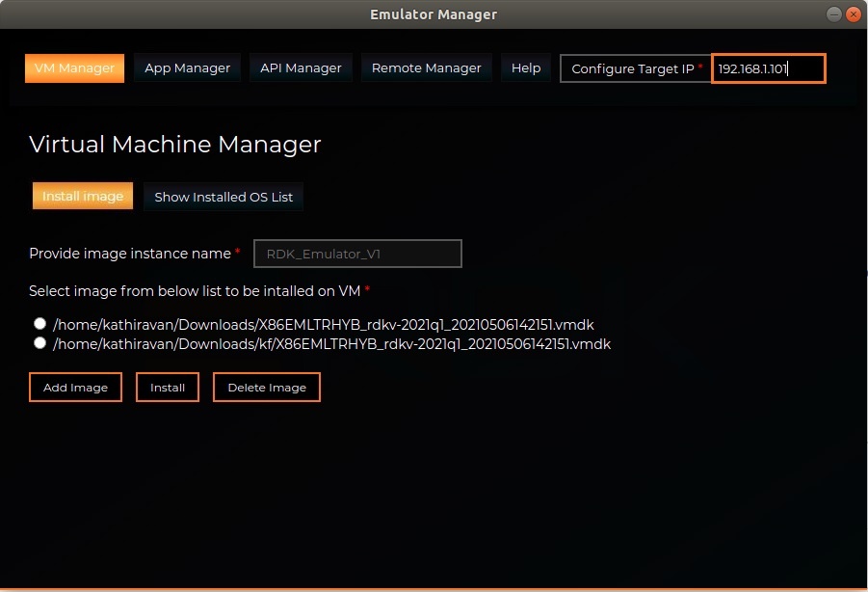Select the radio button for Downloads/X86EMLTRHYB image
This screenshot has width=868, height=592.
tap(39, 324)
